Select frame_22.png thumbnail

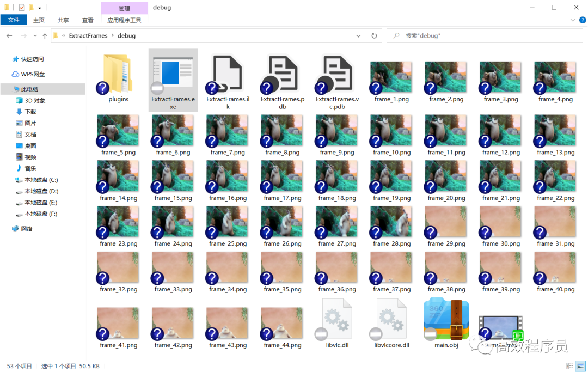click(x=555, y=176)
